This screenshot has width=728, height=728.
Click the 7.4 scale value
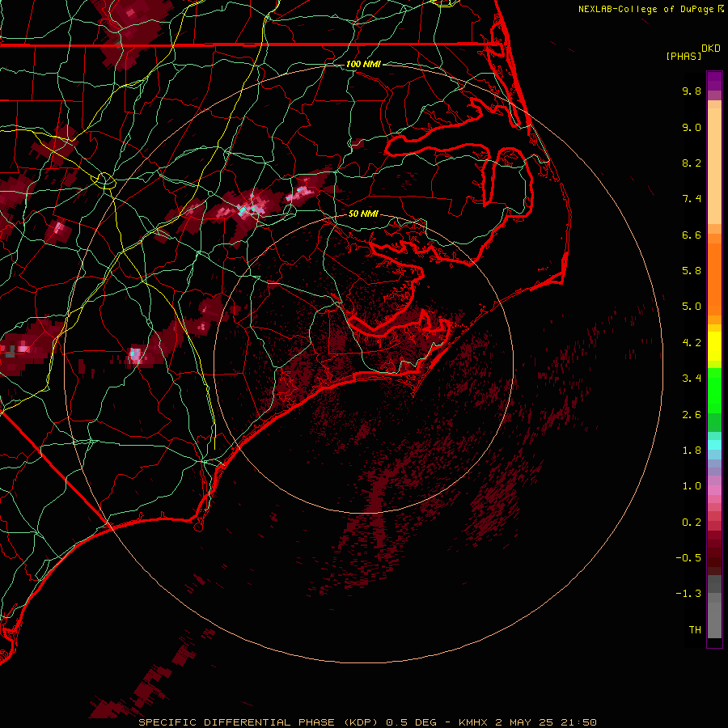(692, 199)
